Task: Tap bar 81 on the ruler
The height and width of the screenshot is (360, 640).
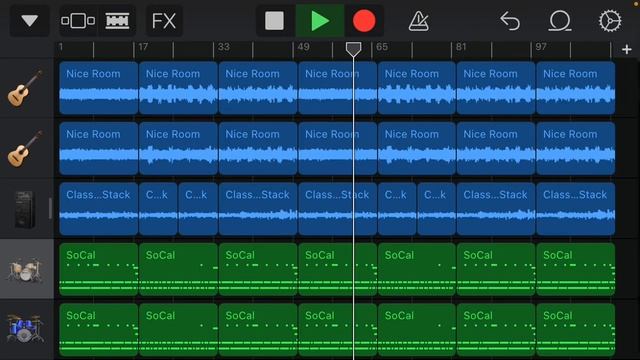Action: click(x=461, y=47)
